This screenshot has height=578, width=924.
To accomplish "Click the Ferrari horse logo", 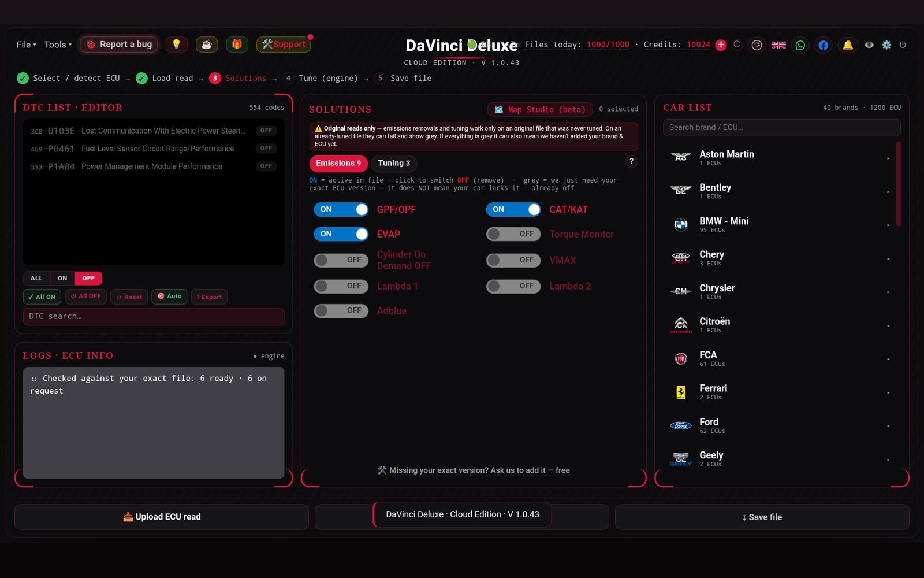I will click(x=681, y=392).
